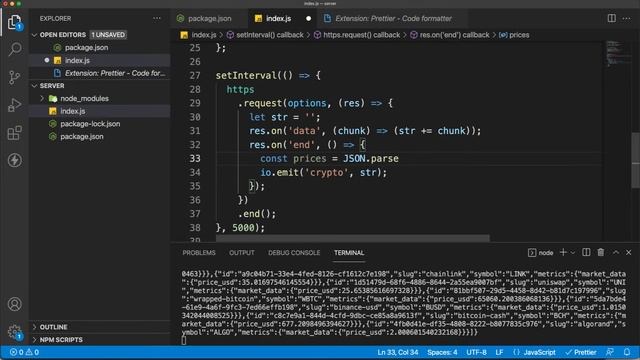This screenshot has width=640, height=360.
Task: Create a new terminal with plus icon
Action: click(x=563, y=253)
